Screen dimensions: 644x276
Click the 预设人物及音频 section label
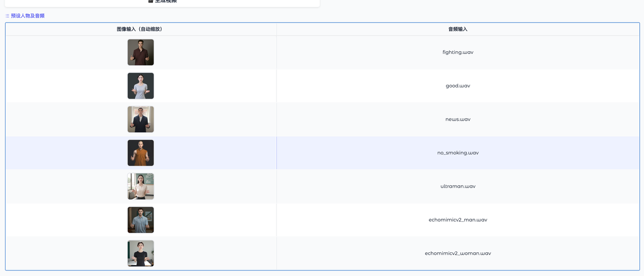pyautogui.click(x=28, y=16)
